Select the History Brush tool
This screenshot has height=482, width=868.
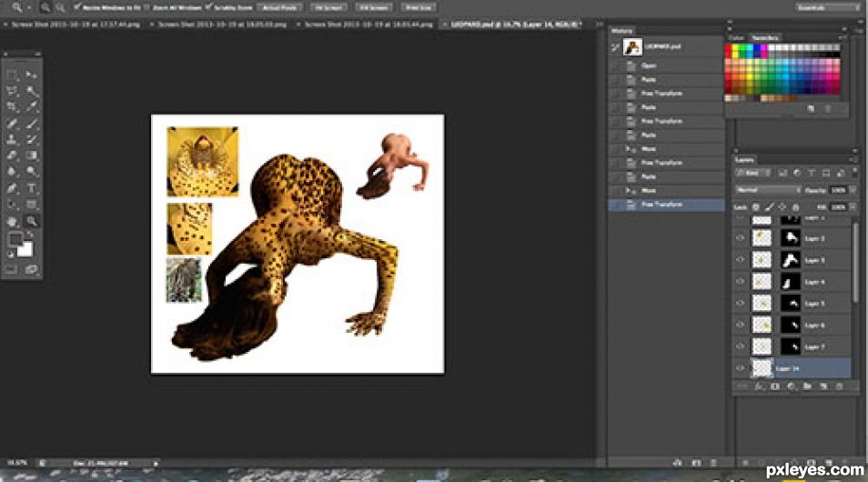(32, 139)
